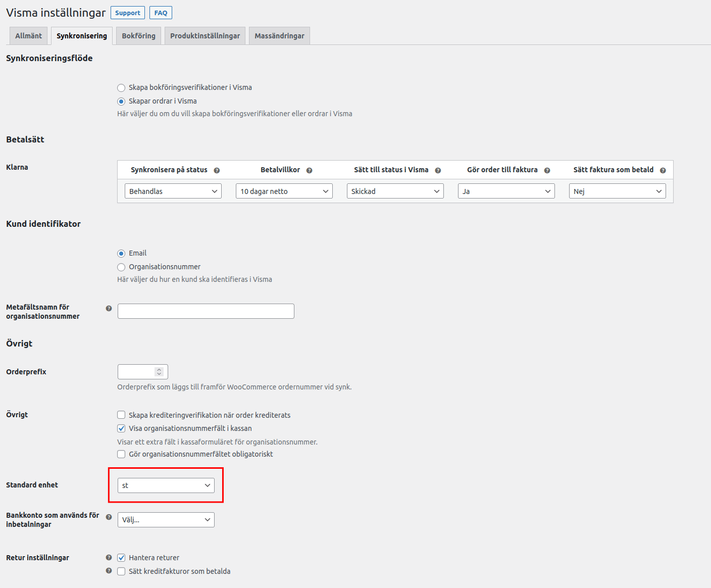Choose Organisationsnummer as customer identifier
This screenshot has width=711, height=588.
(121, 267)
